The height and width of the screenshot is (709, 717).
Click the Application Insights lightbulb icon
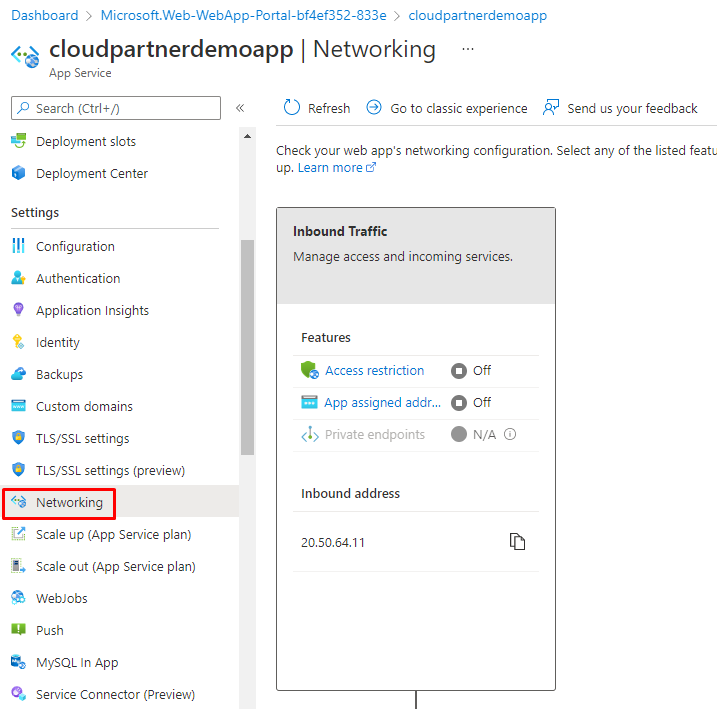[x=18, y=310]
